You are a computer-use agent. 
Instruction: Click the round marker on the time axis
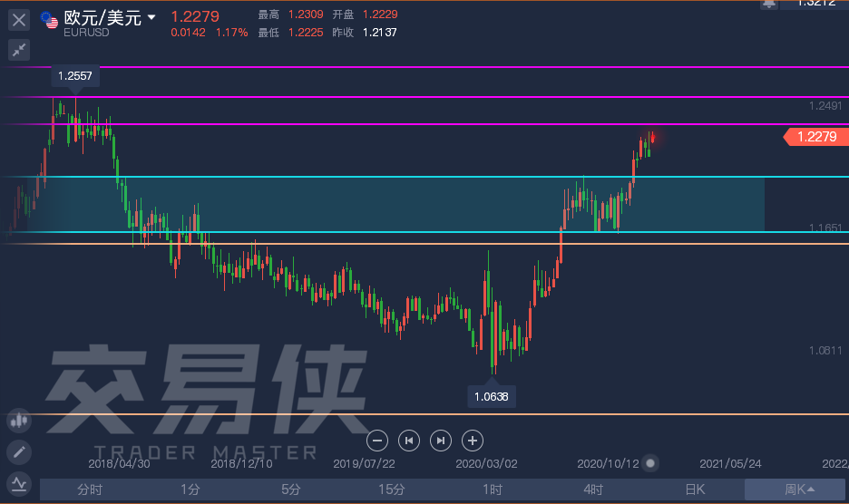pos(650,463)
